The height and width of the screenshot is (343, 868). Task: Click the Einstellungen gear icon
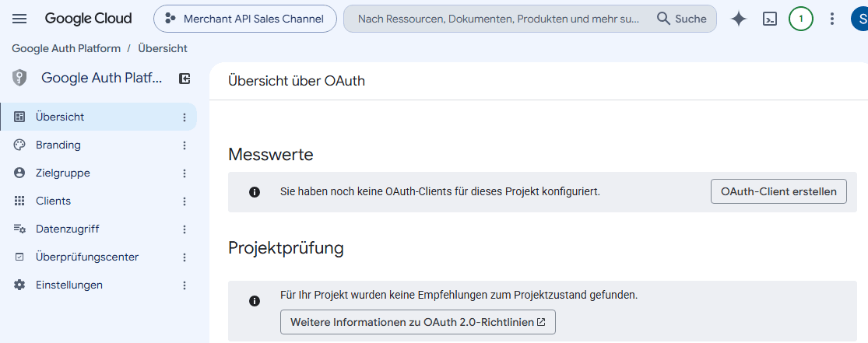point(19,285)
